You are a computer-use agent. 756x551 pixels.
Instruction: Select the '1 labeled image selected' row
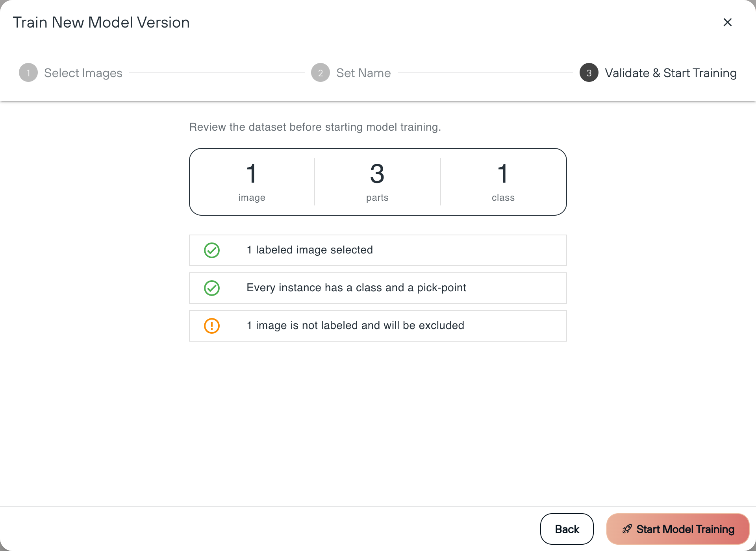pyautogui.click(x=378, y=250)
